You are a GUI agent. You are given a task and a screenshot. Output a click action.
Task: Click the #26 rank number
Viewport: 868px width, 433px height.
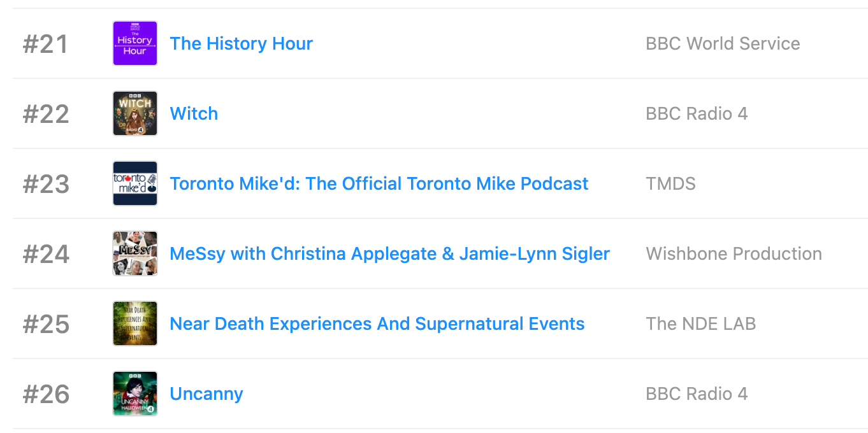pos(46,394)
